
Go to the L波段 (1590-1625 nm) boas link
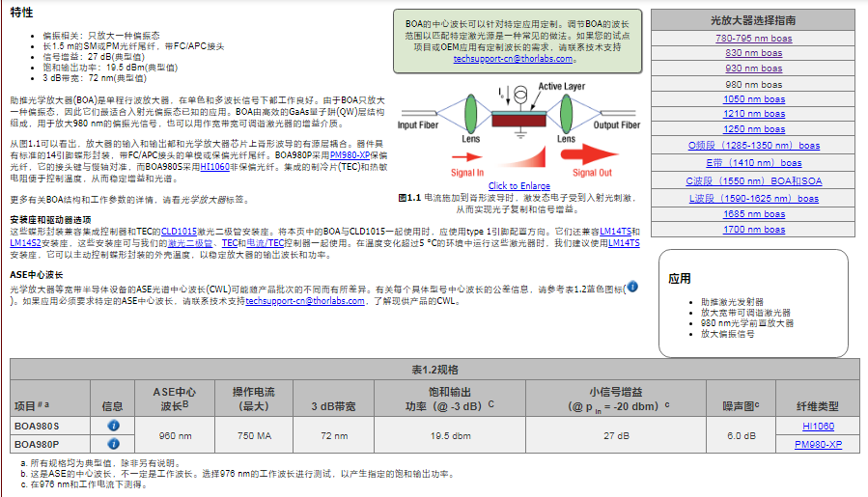tap(753, 198)
